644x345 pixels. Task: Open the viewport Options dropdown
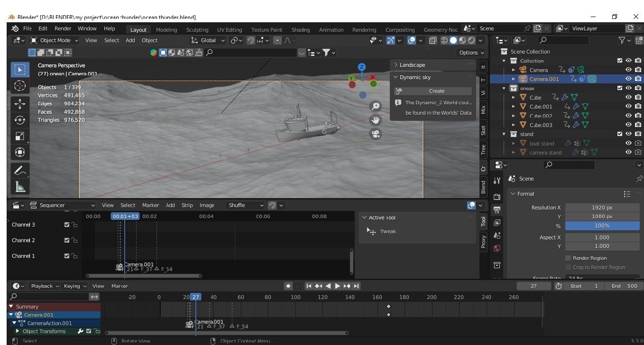(x=472, y=53)
